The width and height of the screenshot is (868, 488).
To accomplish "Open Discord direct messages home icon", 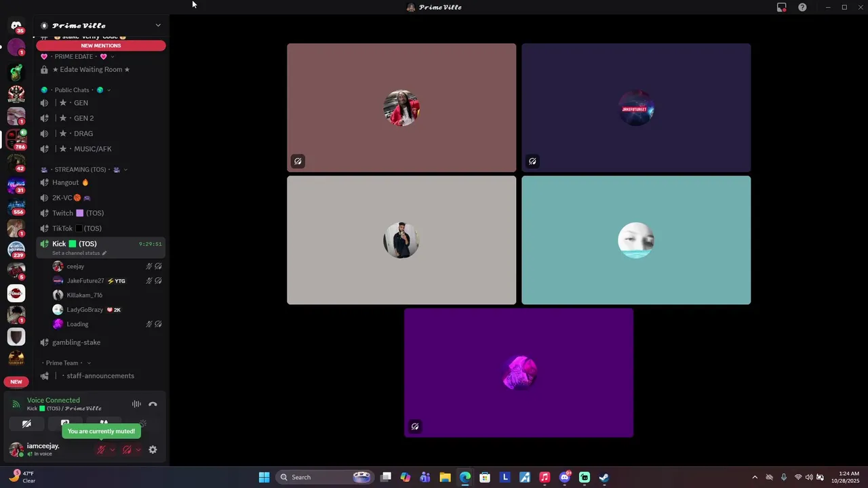I will pyautogui.click(x=16, y=26).
